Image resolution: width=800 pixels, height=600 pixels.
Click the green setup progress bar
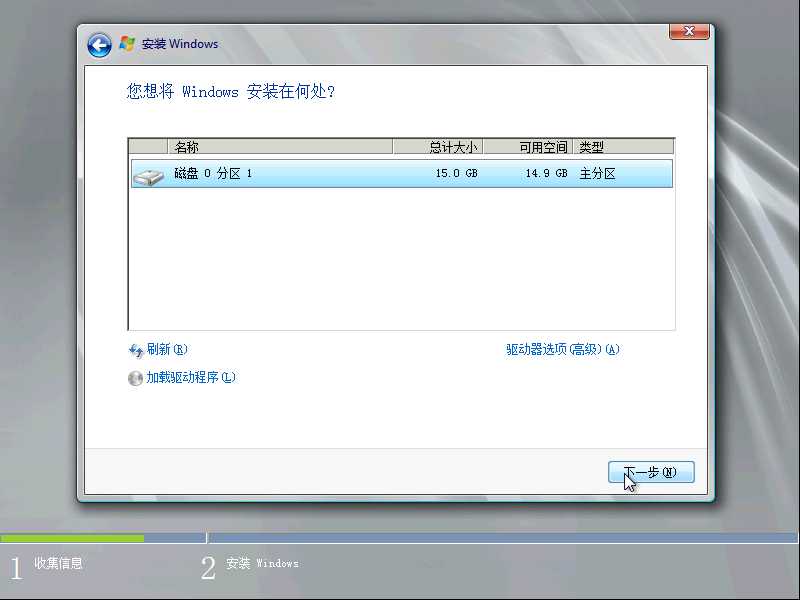click(72, 538)
